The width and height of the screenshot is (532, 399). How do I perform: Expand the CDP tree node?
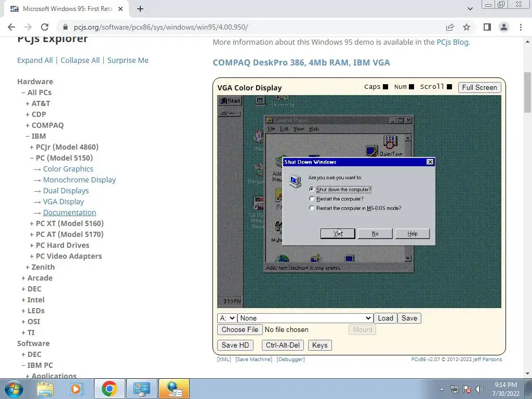click(x=36, y=114)
